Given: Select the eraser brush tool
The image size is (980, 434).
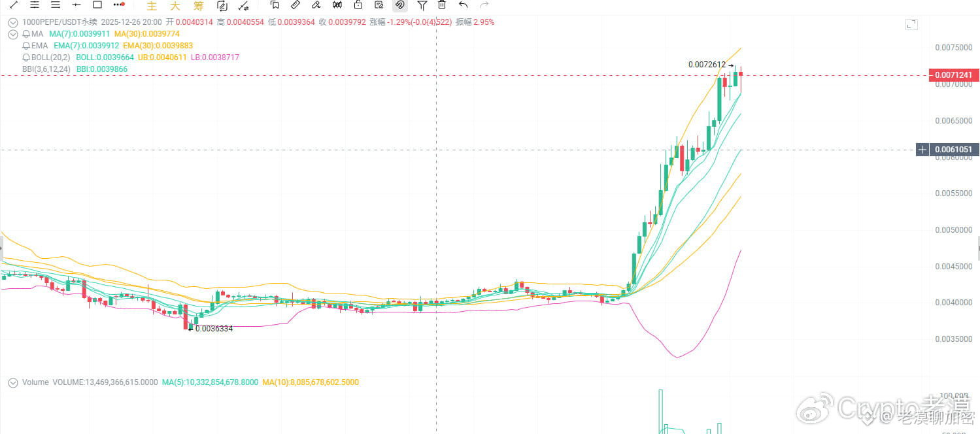Looking at the screenshot, I should pyautogui.click(x=316, y=5).
